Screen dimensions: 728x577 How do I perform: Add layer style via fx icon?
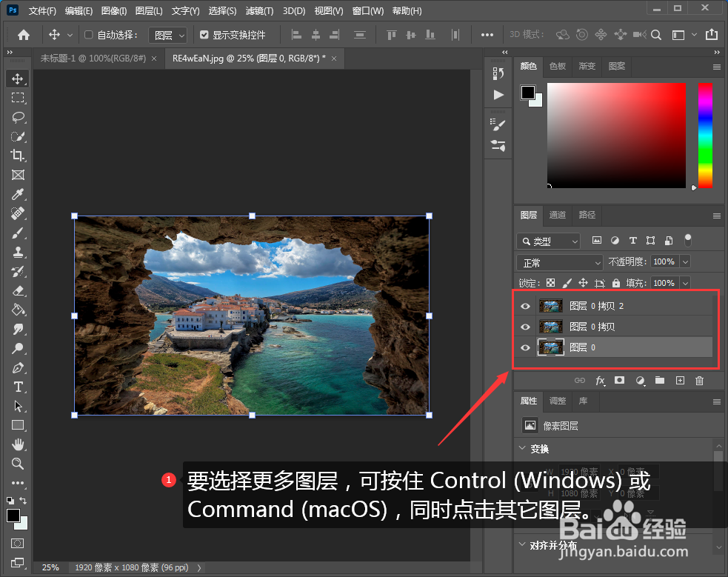[600, 381]
